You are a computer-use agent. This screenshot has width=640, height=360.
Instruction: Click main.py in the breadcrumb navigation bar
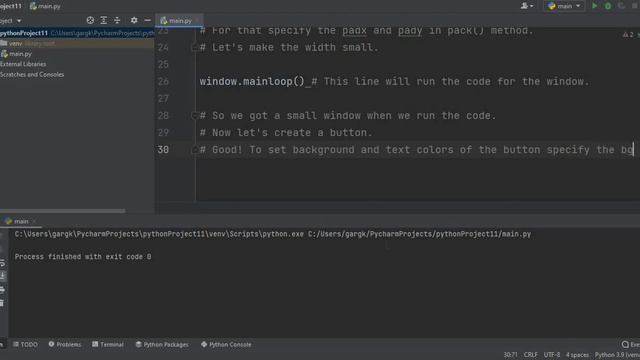click(x=45, y=6)
